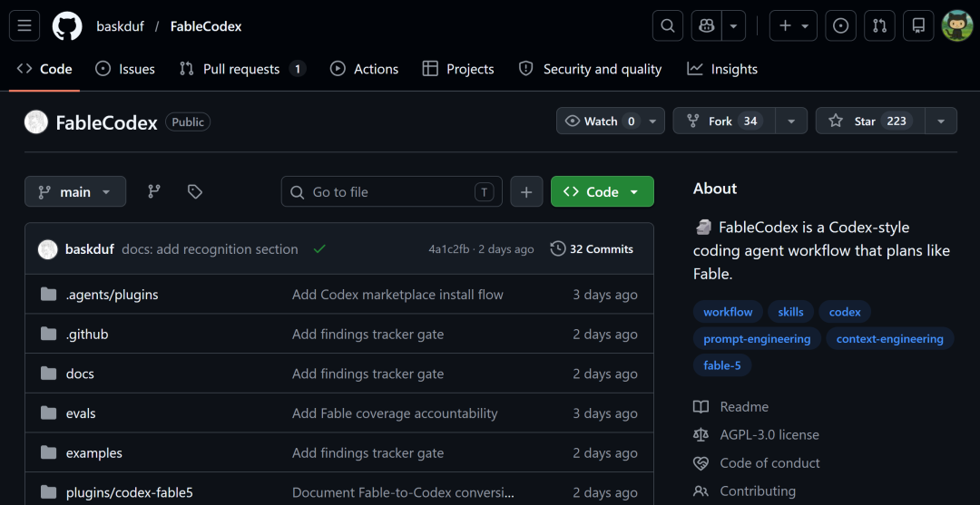Click the add file plus button
This screenshot has height=505, width=980.
pos(526,191)
